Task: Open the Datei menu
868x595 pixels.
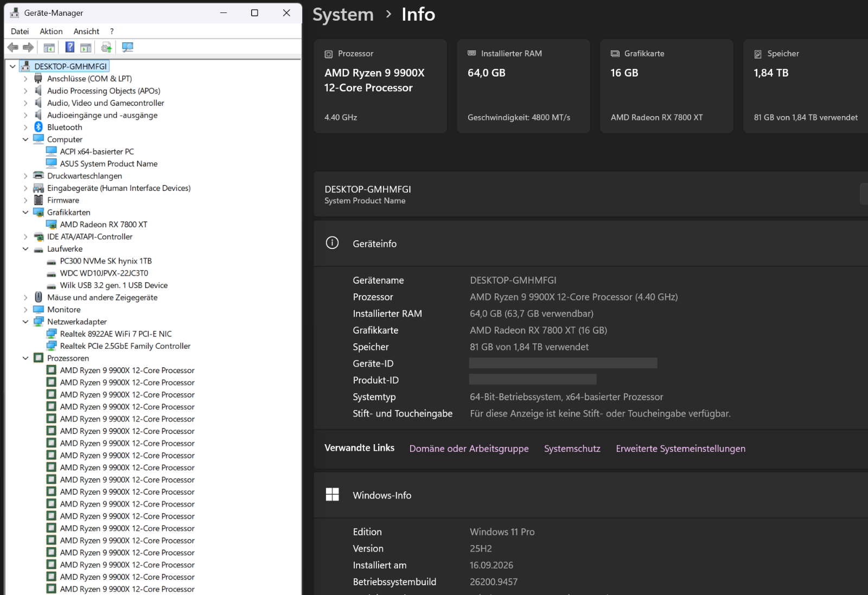Action: coord(20,31)
